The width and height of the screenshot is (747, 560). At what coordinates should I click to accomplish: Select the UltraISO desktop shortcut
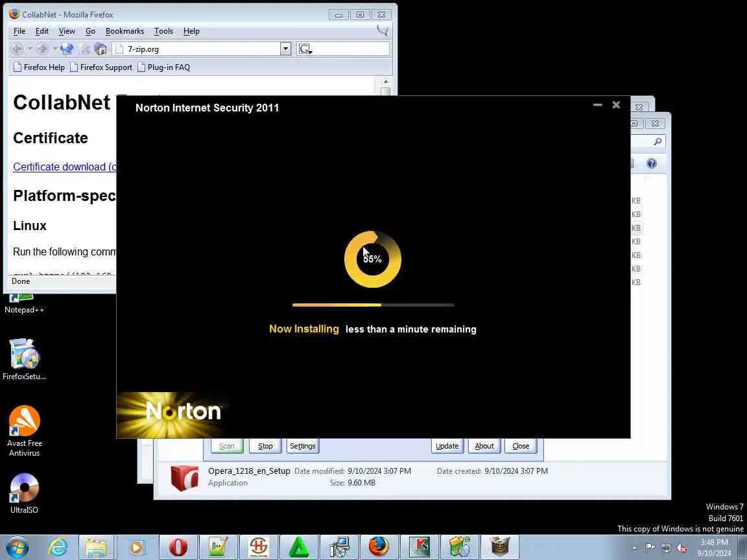point(24,493)
